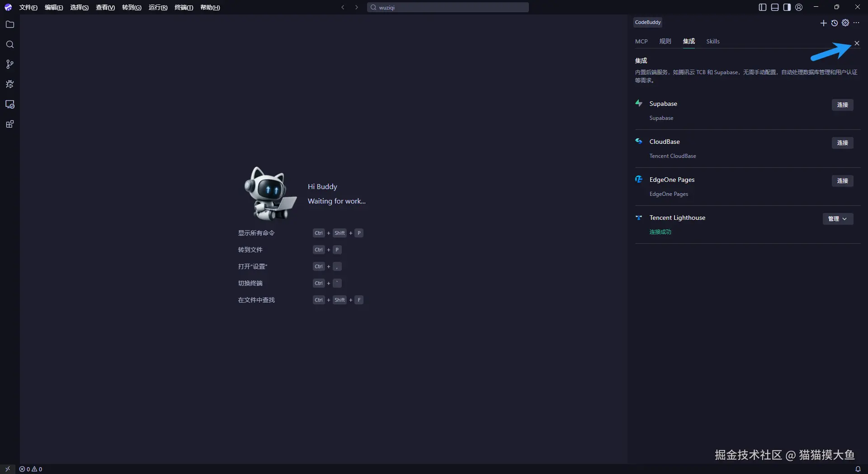868x474 pixels.
Task: Open the 转到 menu
Action: (132, 7)
